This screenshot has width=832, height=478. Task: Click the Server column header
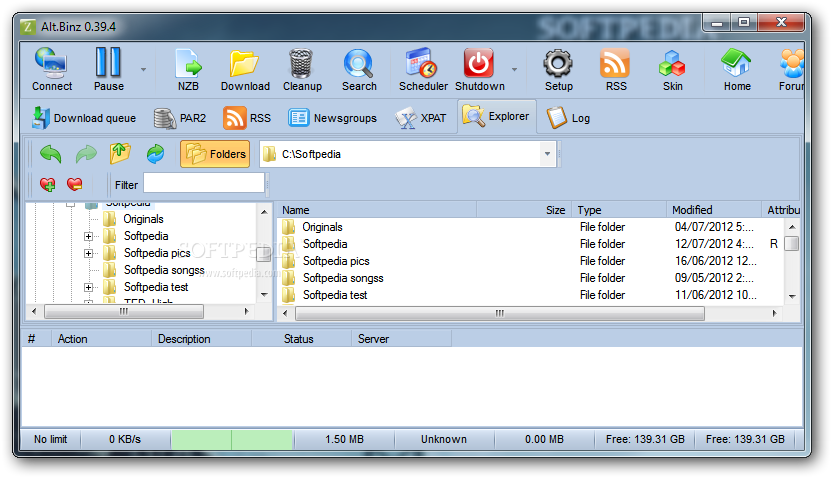(x=401, y=338)
